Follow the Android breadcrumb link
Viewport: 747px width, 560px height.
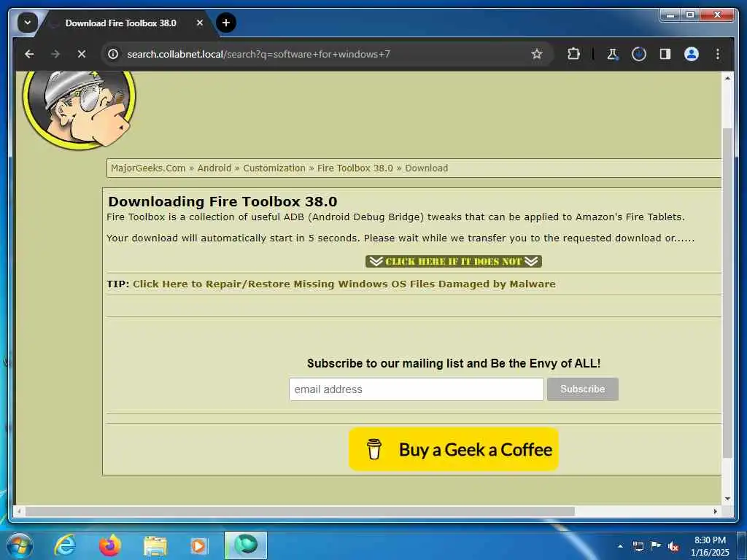[214, 168]
